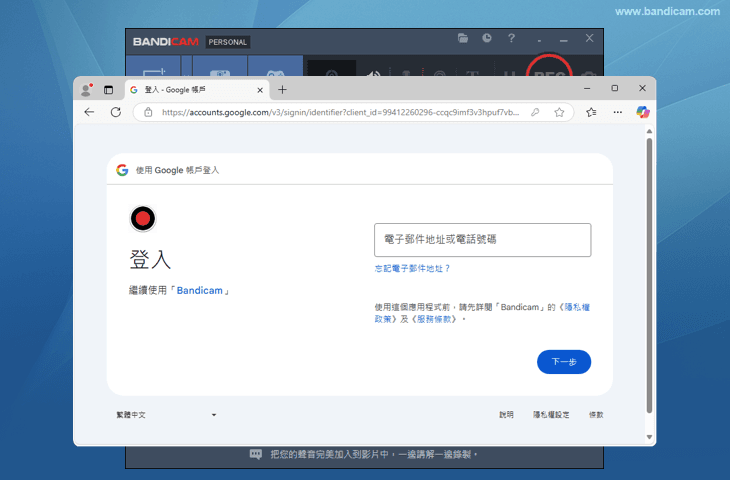Click the Bandicam app logo on sign-in page
Viewport: 730px width, 480px height.
(x=142, y=218)
